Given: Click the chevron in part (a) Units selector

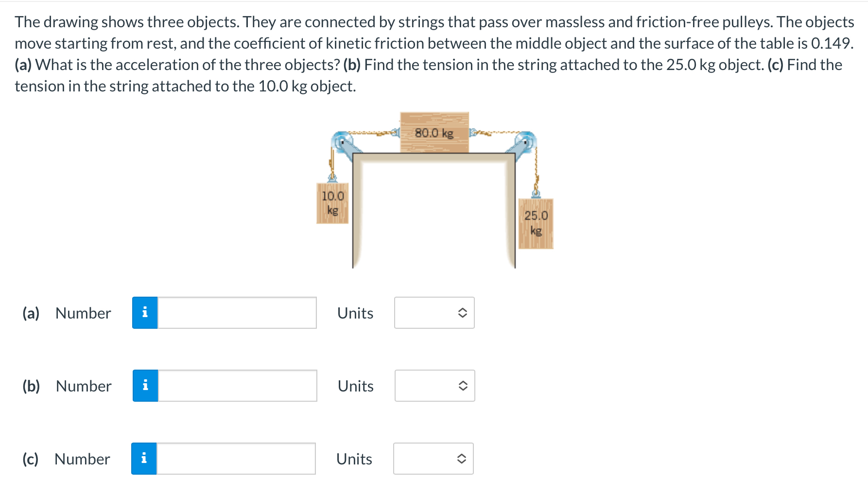Looking at the screenshot, I should pyautogui.click(x=463, y=313).
